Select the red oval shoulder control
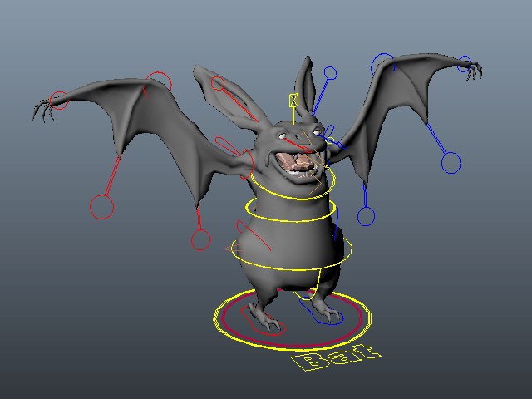Screen dimensions: 532x399 (x=248, y=165)
